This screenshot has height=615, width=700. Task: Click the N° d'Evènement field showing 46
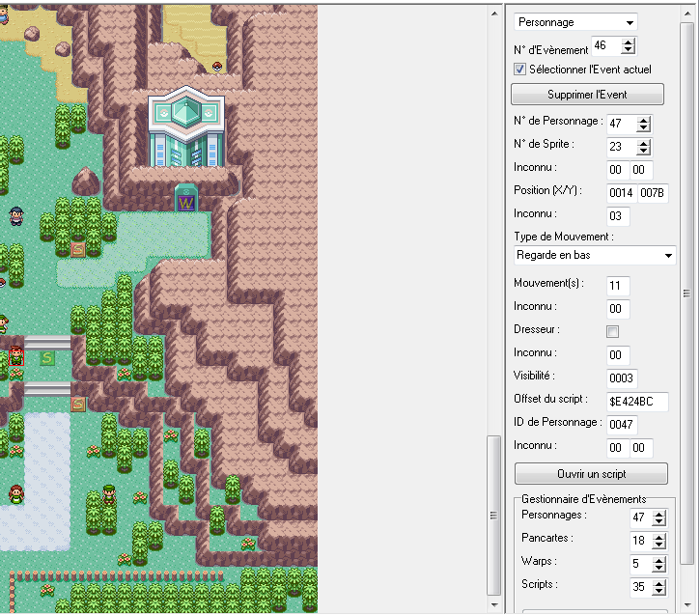click(x=606, y=46)
